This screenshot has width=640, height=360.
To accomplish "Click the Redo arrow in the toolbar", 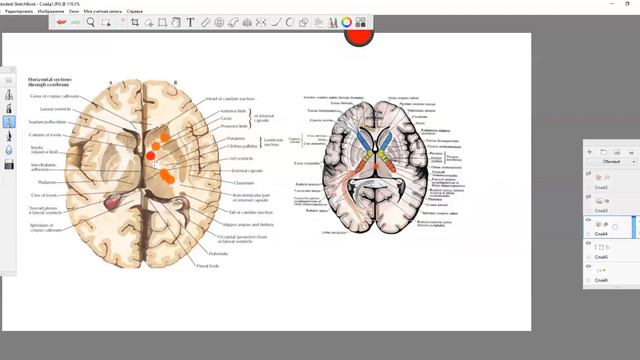I will click(76, 22).
